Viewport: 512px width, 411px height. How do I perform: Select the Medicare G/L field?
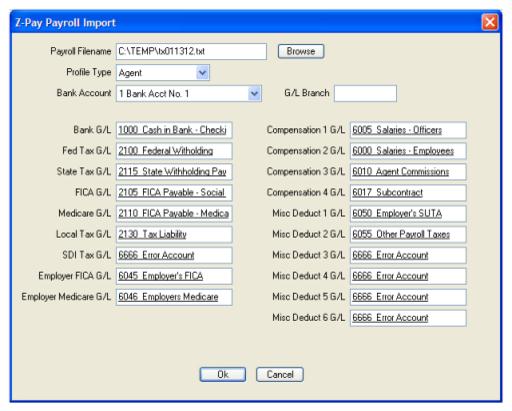174,213
